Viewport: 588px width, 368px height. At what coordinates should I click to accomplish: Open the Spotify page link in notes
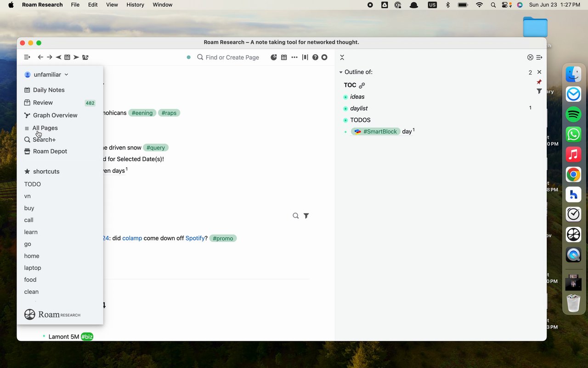click(195, 238)
